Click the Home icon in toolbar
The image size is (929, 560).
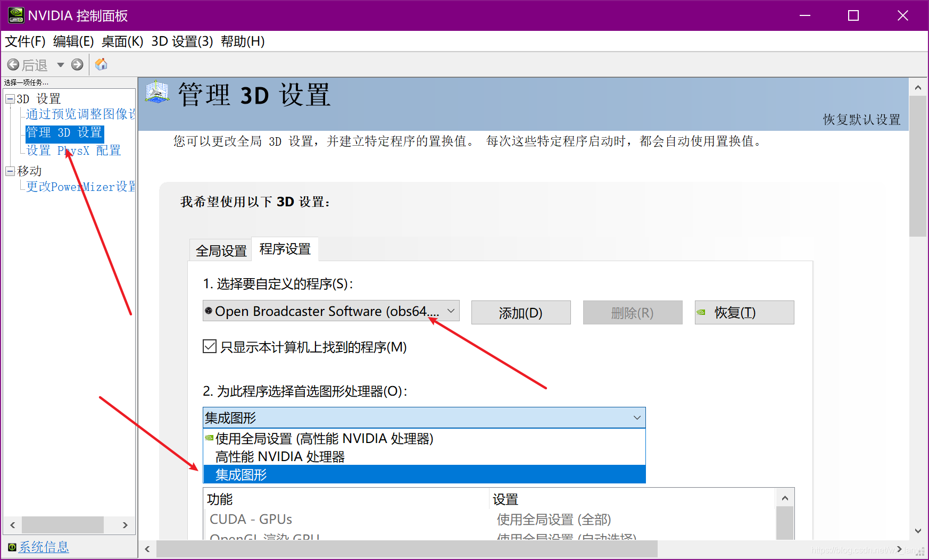coord(101,64)
